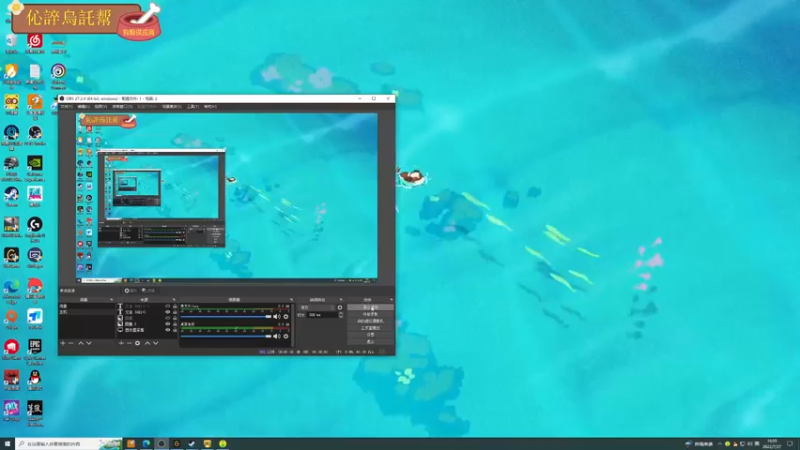Open the Scene Collection menu in OBS
The image size is (800, 450).
coord(171,107)
